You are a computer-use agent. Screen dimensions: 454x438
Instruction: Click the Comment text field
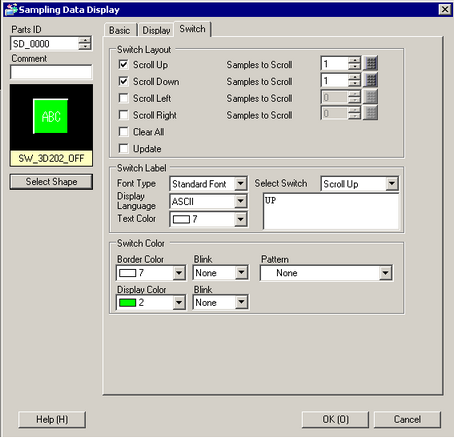(51, 72)
